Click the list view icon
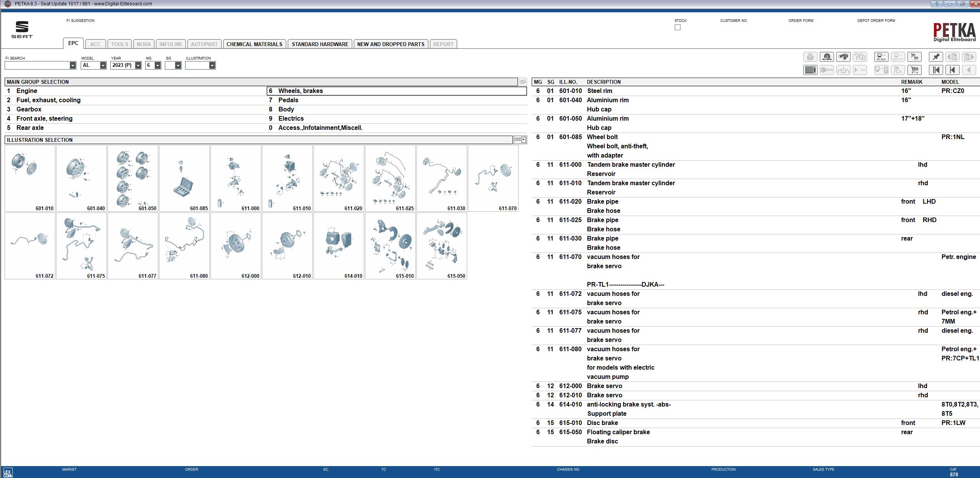Screen dimensions: 980x478 pyautogui.click(x=810, y=70)
